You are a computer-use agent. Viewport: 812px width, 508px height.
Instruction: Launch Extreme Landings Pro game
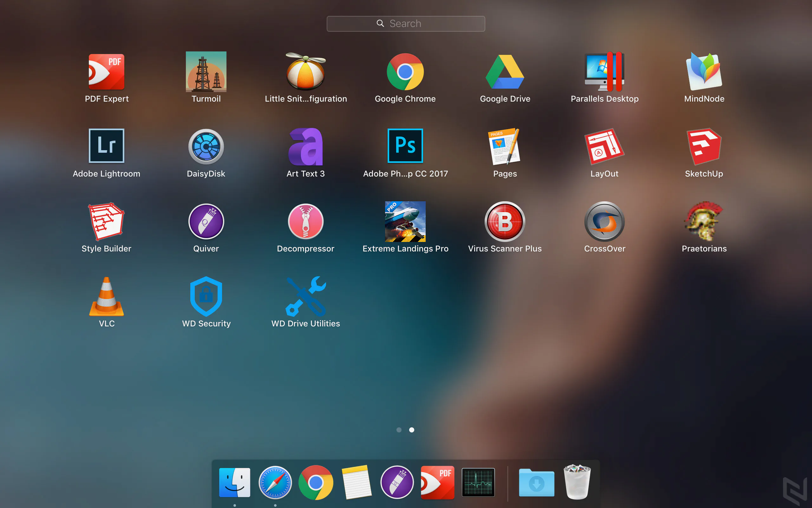pos(405,221)
